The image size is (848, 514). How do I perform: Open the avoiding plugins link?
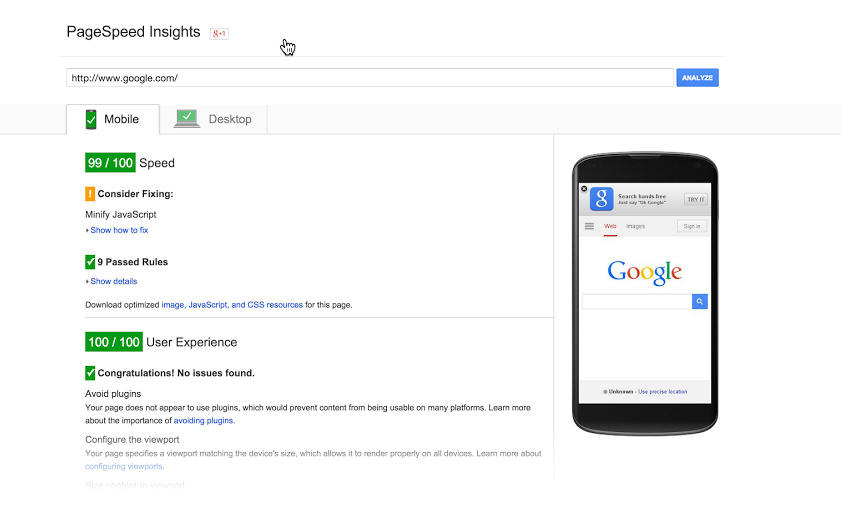coord(204,420)
